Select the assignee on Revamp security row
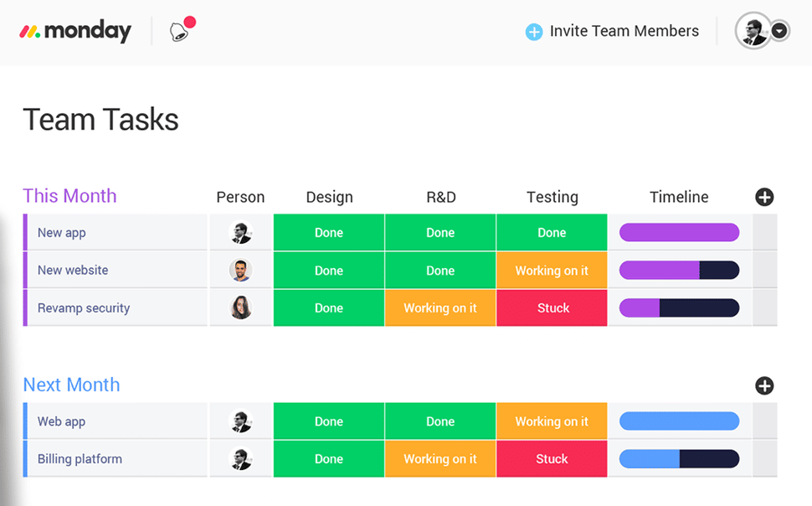 (240, 307)
